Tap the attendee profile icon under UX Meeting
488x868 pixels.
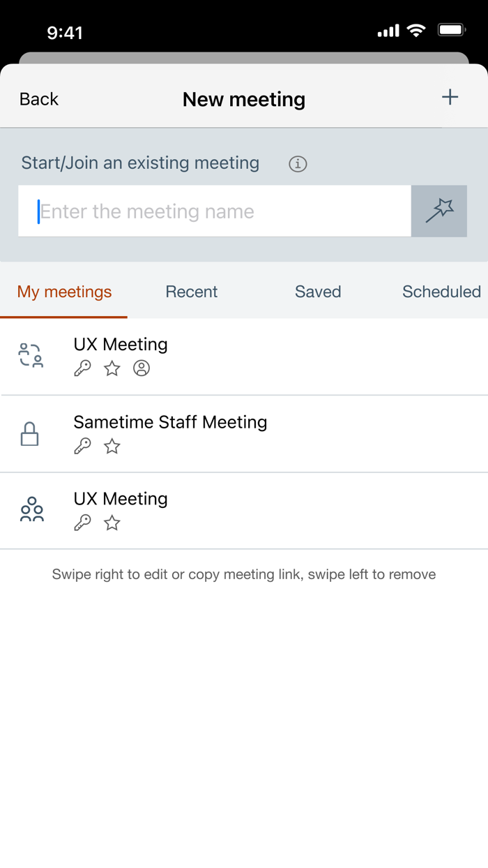[x=142, y=368]
